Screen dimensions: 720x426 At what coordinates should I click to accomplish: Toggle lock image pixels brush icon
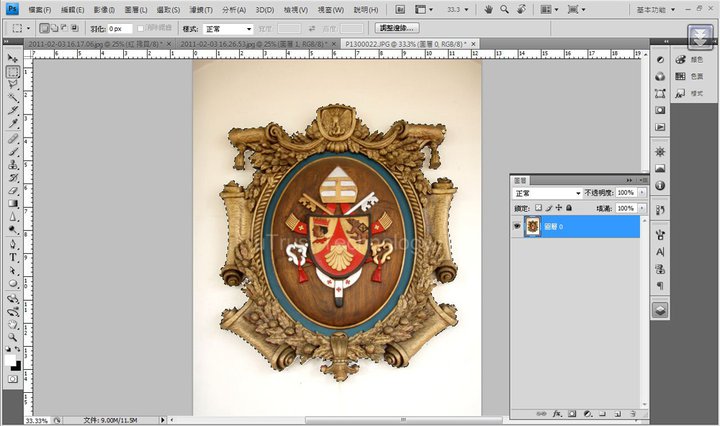[549, 208]
